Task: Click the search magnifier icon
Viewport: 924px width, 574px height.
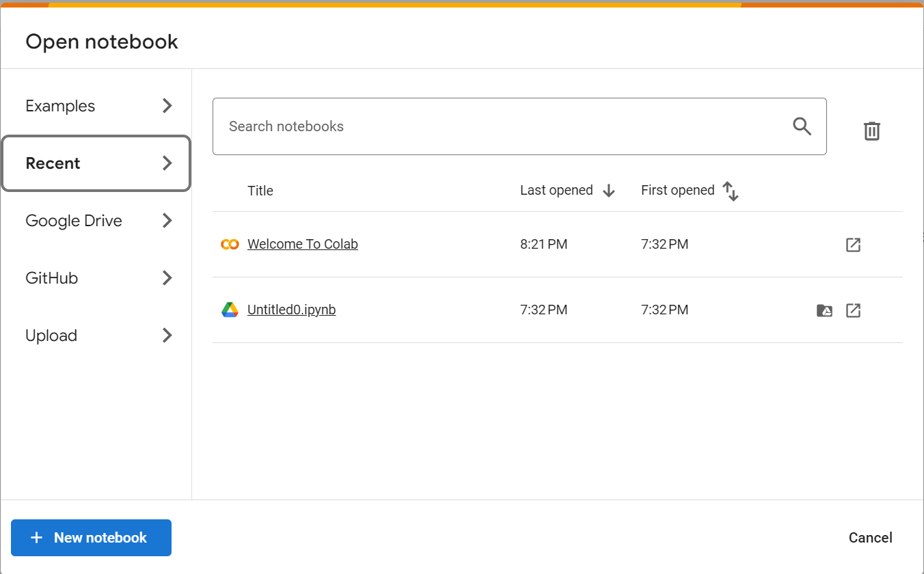Action: pyautogui.click(x=802, y=126)
